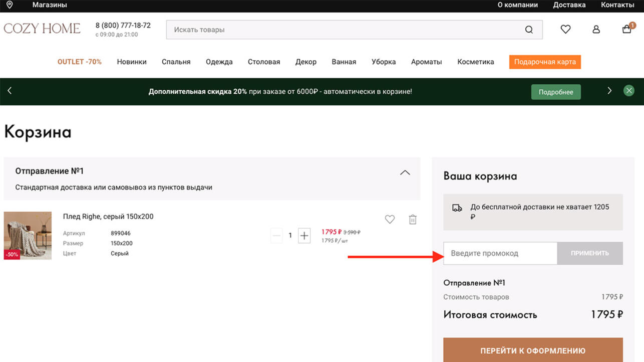This screenshot has width=644, height=362.
Task: Delete the Плед Righe item with trash icon
Action: (x=413, y=220)
